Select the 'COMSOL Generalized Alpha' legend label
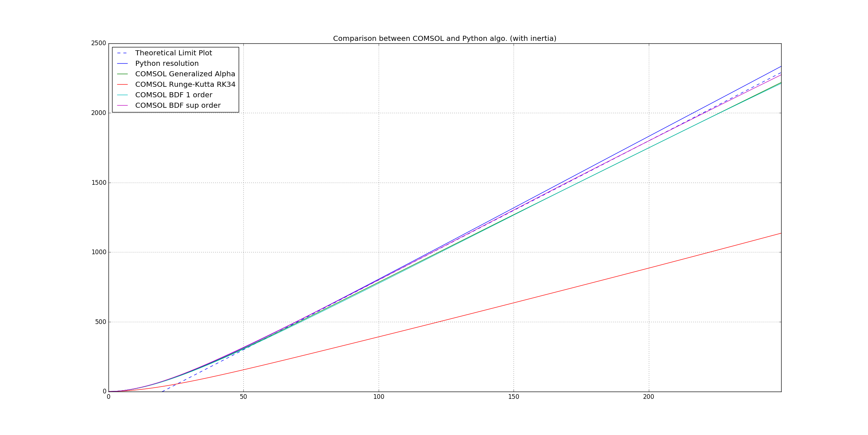Screen dimensions: 868x435 click(x=185, y=74)
